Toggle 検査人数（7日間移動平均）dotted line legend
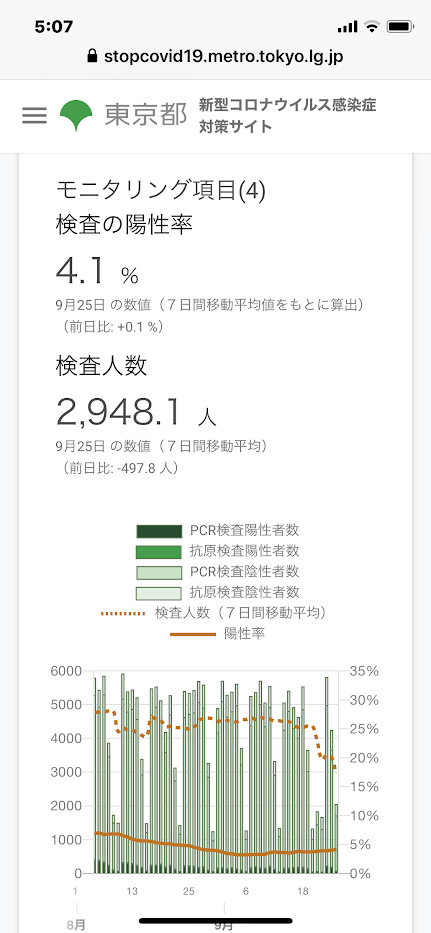 [214, 613]
